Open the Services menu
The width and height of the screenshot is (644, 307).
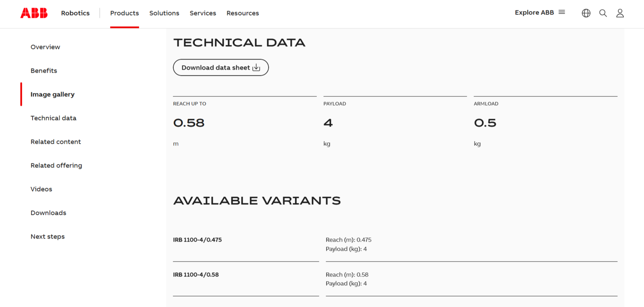tap(203, 13)
